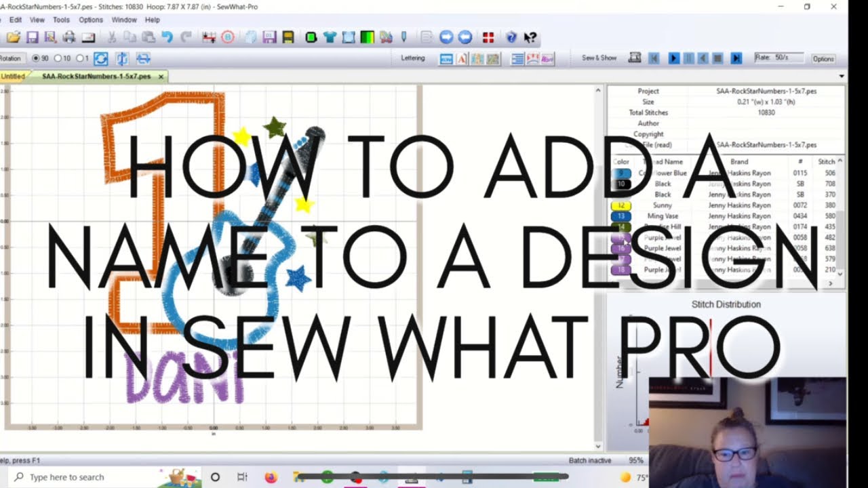
Task: Open the View menu
Action: [x=37, y=20]
